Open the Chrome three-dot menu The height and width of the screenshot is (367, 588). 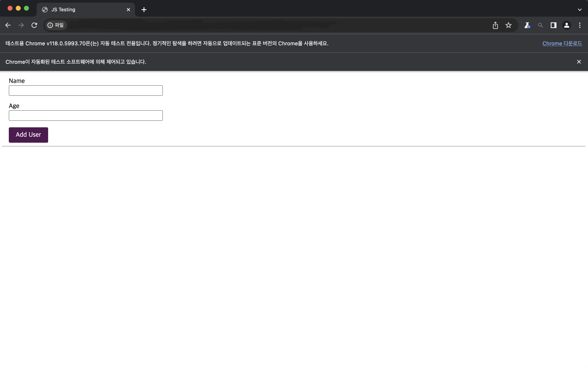(580, 25)
